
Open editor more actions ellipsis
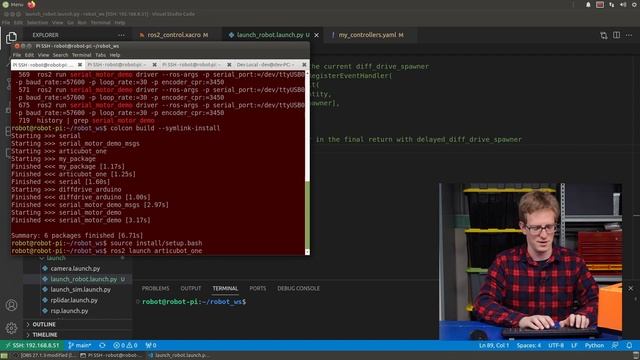tap(629, 36)
